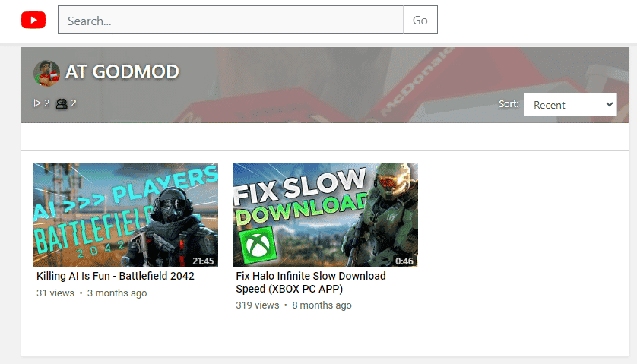Click the red YouTube logo icon
The image size is (637, 364).
click(x=33, y=20)
